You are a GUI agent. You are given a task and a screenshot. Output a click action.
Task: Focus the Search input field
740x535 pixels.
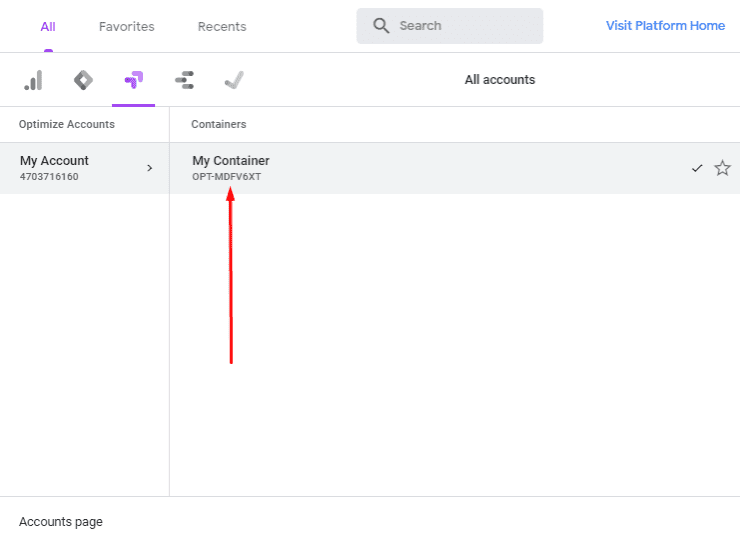click(449, 26)
